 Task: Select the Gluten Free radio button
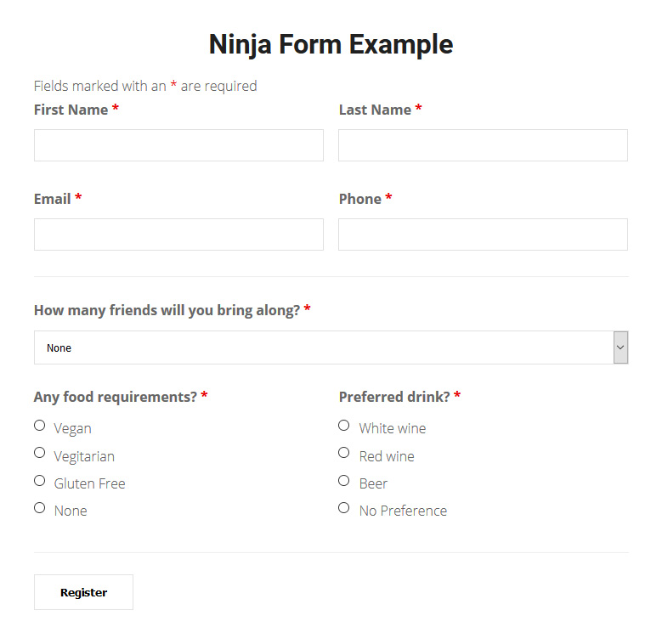tap(39, 481)
